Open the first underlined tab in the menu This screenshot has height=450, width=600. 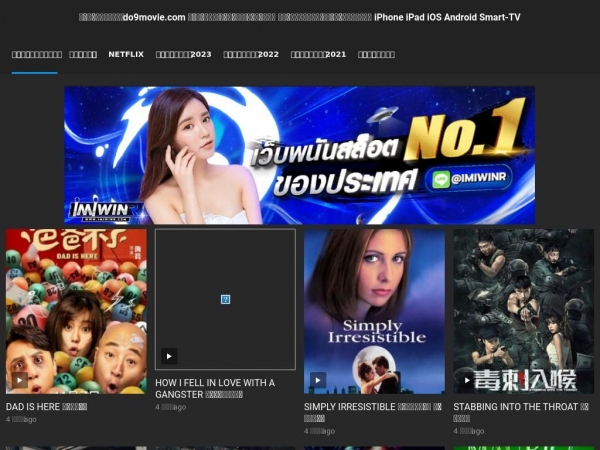click(37, 54)
